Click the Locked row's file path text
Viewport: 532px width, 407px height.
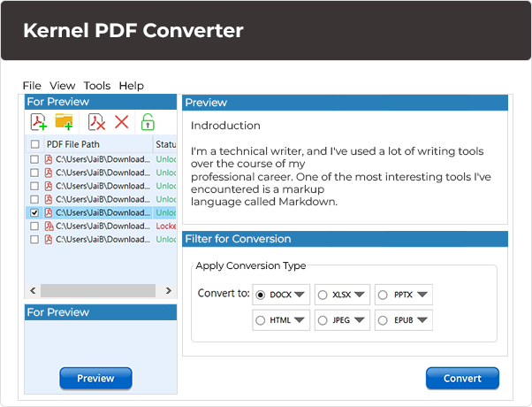(x=103, y=226)
